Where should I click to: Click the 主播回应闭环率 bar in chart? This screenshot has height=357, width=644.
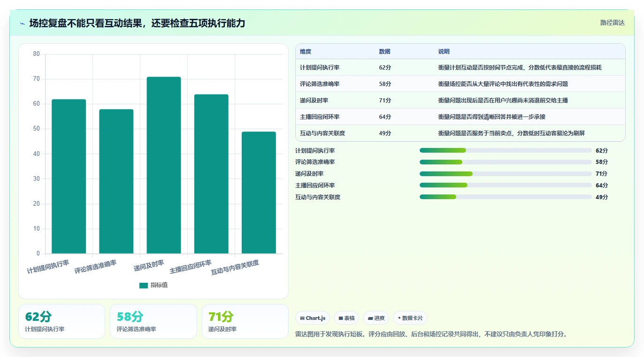point(211,174)
